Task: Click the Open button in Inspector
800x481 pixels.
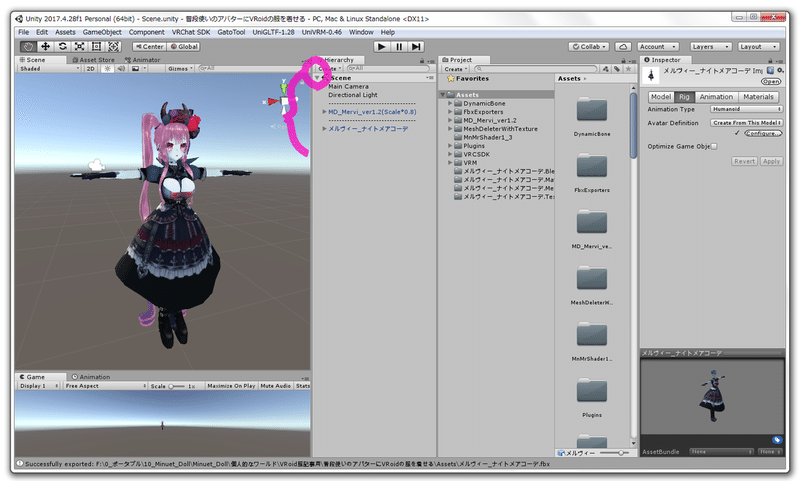Action: click(x=771, y=82)
